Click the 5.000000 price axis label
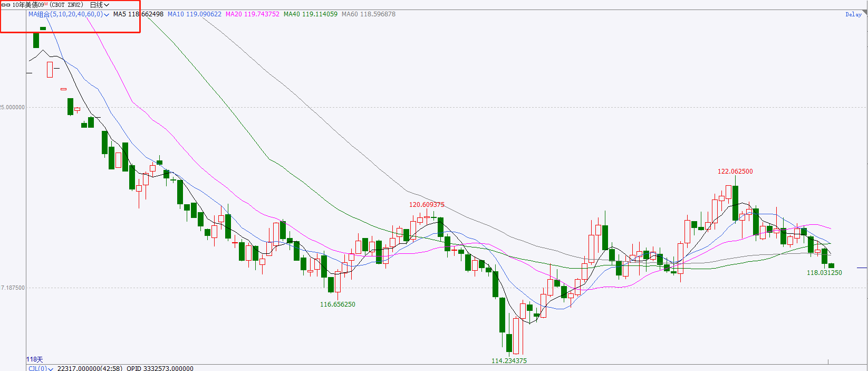This screenshot has height=371, width=868. pyautogui.click(x=13, y=108)
